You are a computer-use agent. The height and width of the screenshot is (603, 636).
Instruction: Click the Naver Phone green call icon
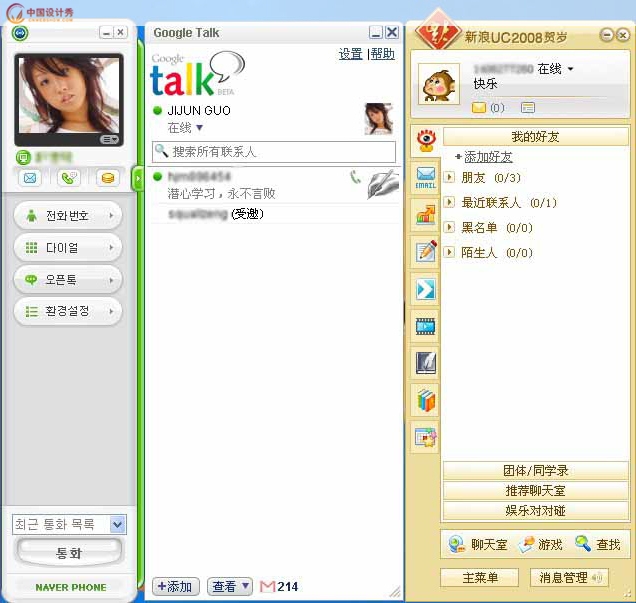tap(69, 178)
